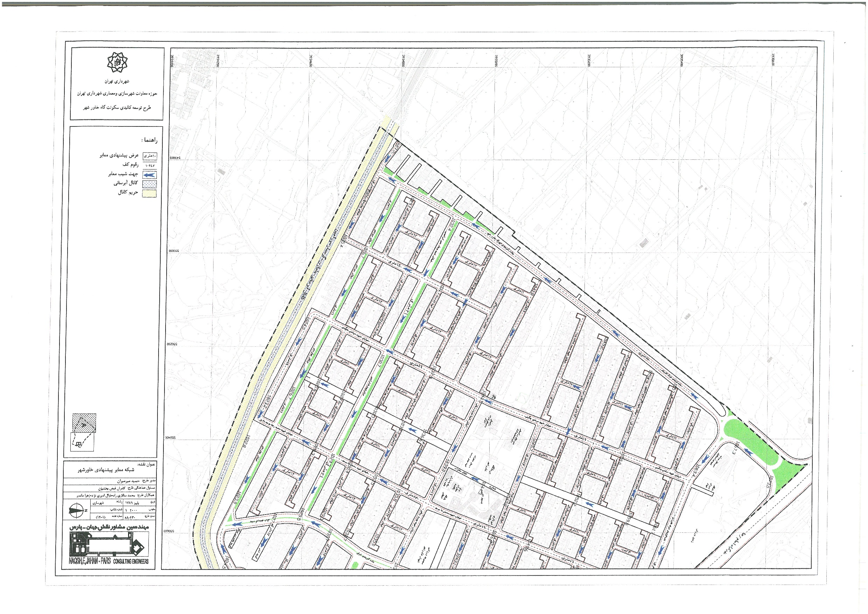
Task: Click the north arrow compass symbol
Action: tap(77, 510)
